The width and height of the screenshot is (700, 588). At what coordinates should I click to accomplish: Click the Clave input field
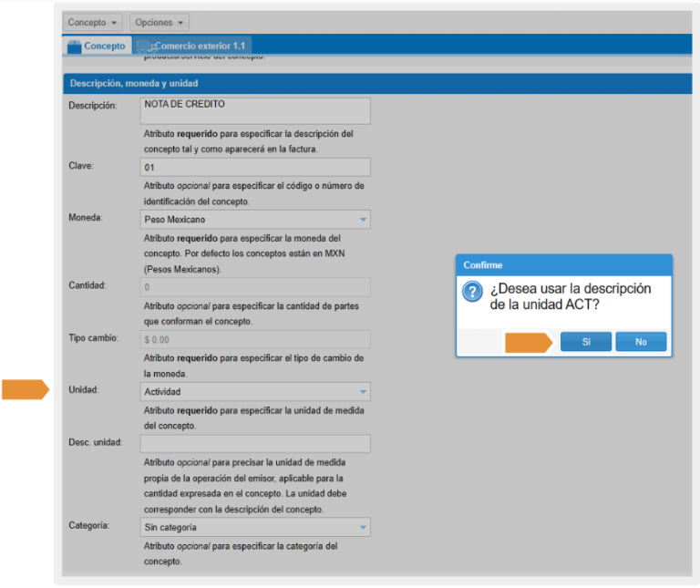point(255,168)
